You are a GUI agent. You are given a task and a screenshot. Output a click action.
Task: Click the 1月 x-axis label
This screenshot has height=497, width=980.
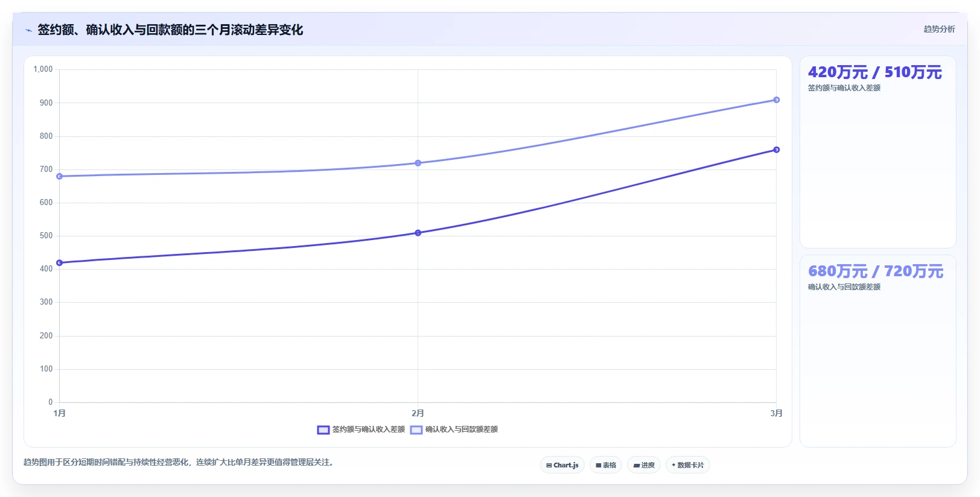[59, 413]
